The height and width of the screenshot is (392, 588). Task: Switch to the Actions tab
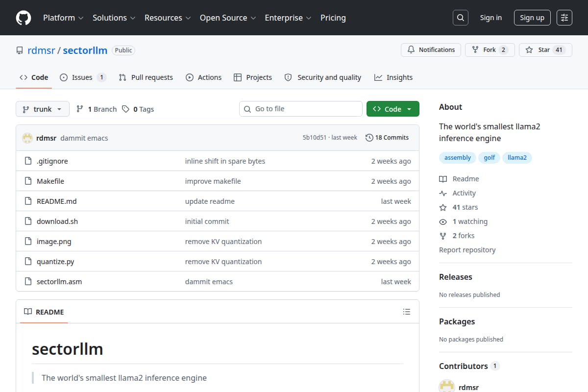[x=203, y=77]
